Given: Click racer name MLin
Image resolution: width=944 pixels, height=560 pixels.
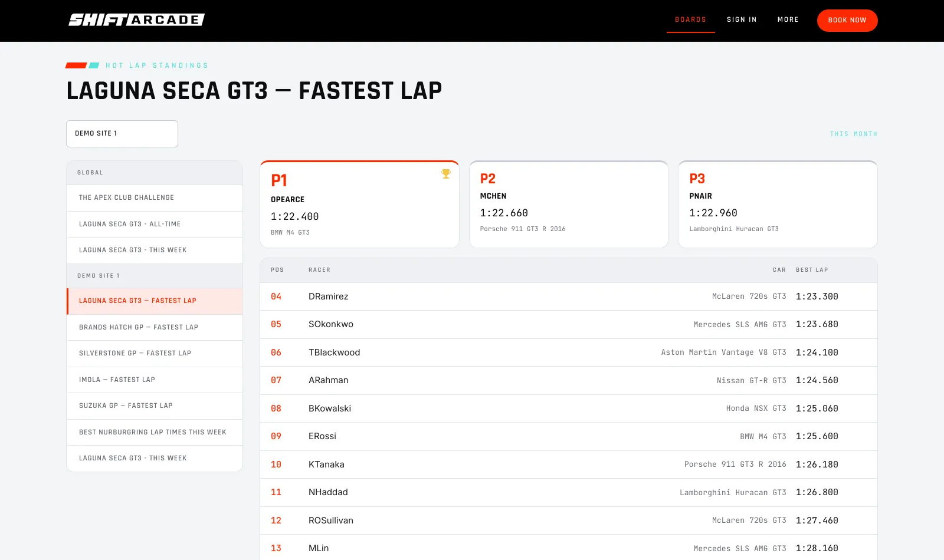Looking at the screenshot, I should click(319, 548).
